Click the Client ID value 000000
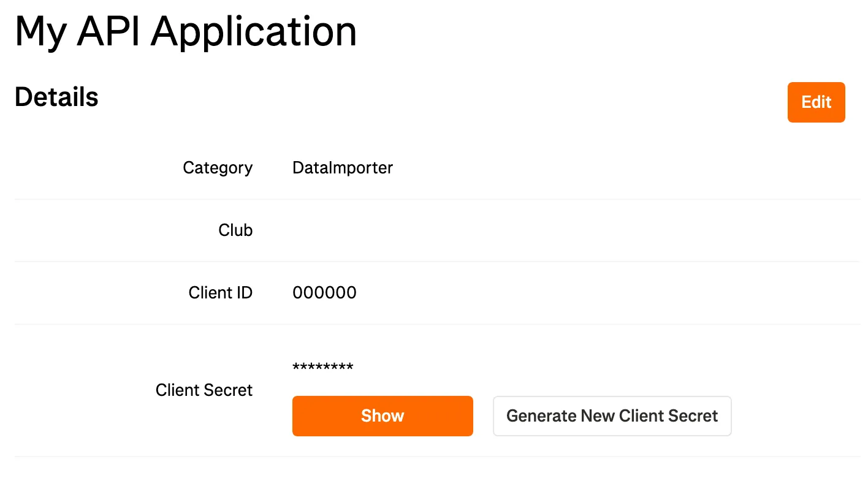The width and height of the screenshot is (868, 489). [324, 292]
